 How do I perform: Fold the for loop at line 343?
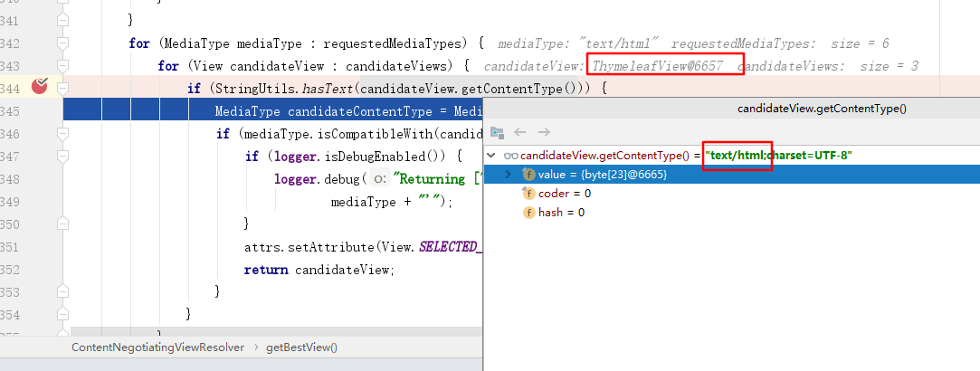(62, 66)
